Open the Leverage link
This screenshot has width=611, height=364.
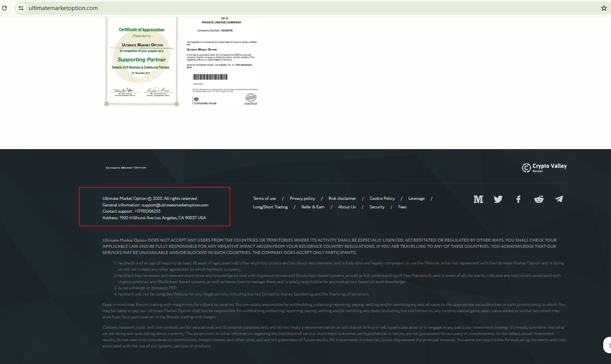click(417, 199)
